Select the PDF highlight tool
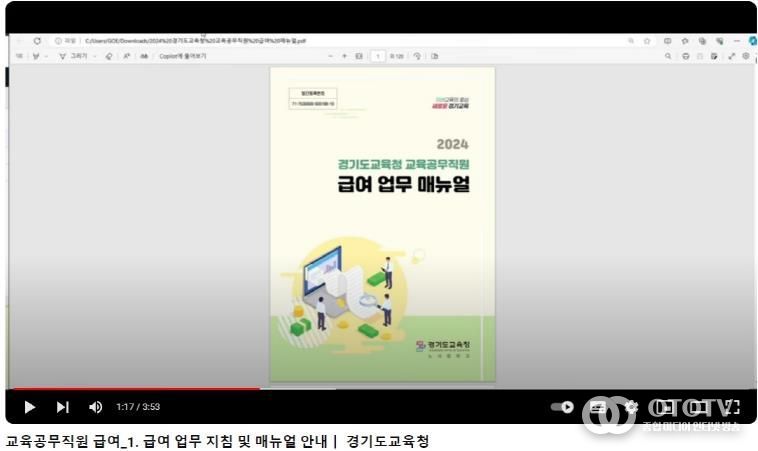The width and height of the screenshot is (758, 451). coord(36,56)
